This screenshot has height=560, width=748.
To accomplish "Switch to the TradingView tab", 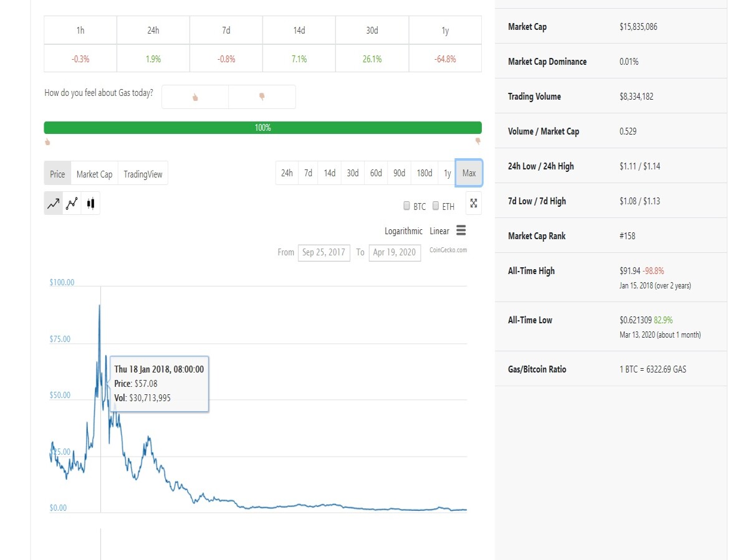I will [x=143, y=174].
